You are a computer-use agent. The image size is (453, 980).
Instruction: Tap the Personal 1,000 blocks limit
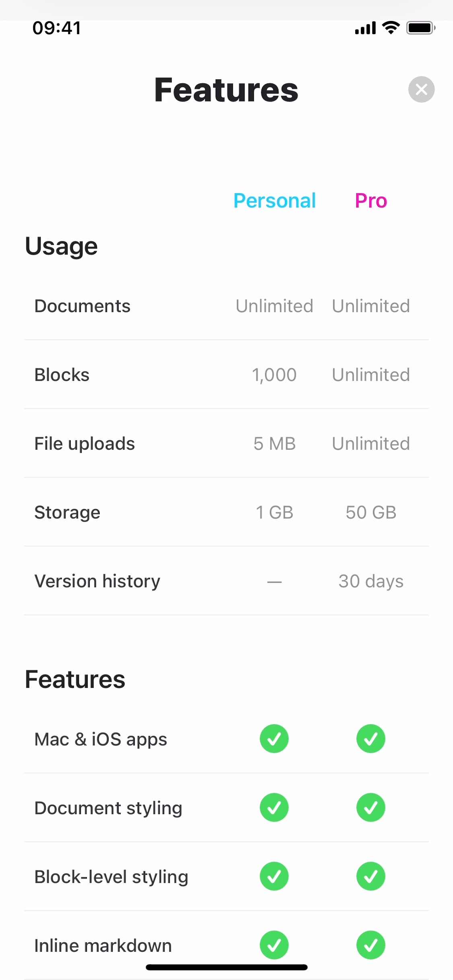coord(274,375)
